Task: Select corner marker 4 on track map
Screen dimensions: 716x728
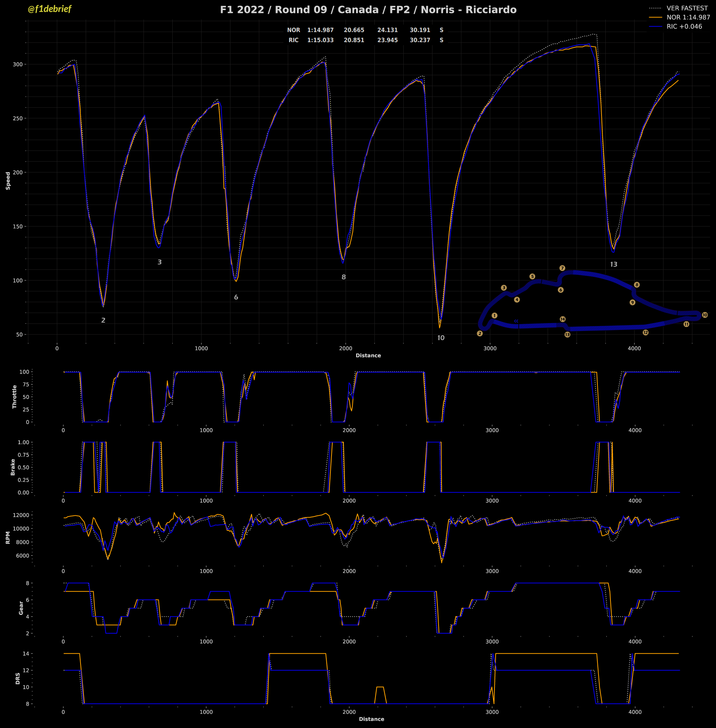Action: (x=517, y=300)
